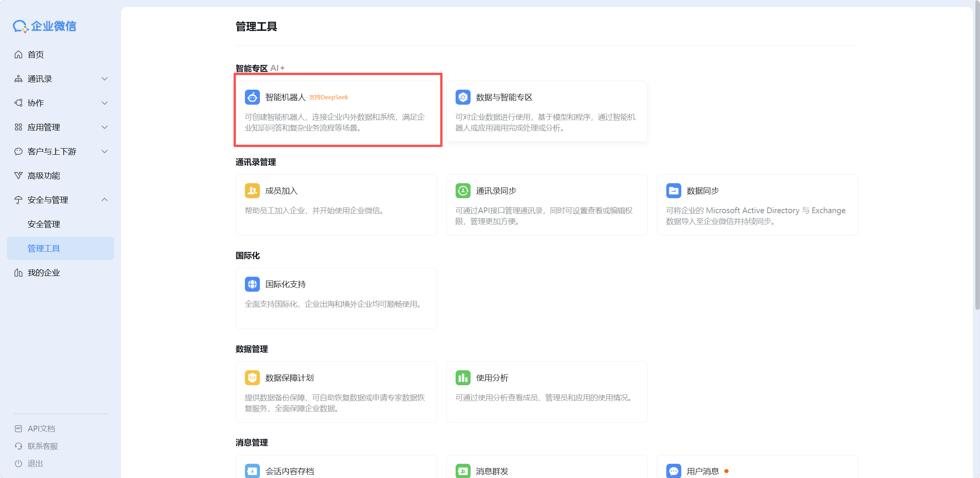Click the 通讯录同步 sync icon
This screenshot has width=980, height=478.
463,191
